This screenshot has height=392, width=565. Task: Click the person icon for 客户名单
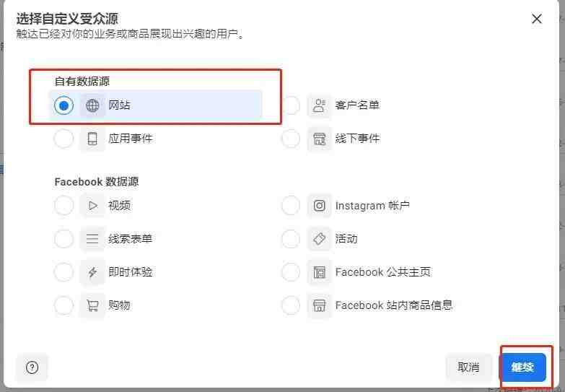click(x=319, y=105)
